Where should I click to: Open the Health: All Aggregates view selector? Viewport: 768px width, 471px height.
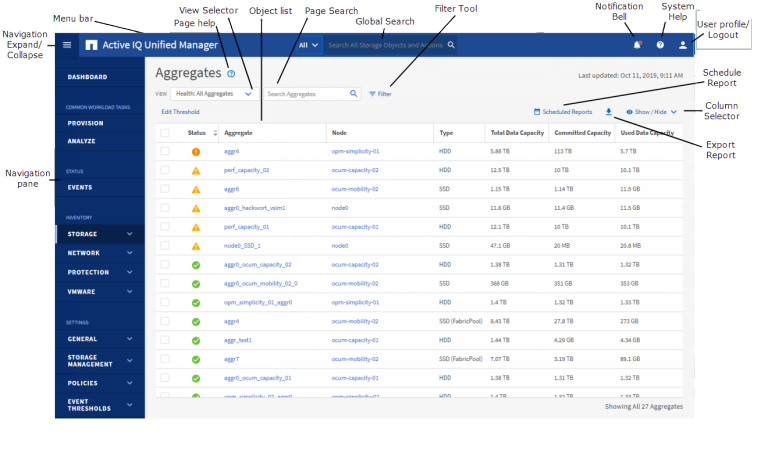click(x=214, y=94)
